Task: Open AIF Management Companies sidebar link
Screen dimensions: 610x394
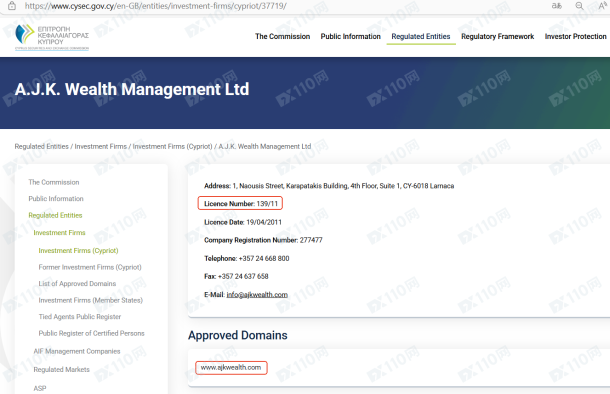Action: [x=77, y=351]
